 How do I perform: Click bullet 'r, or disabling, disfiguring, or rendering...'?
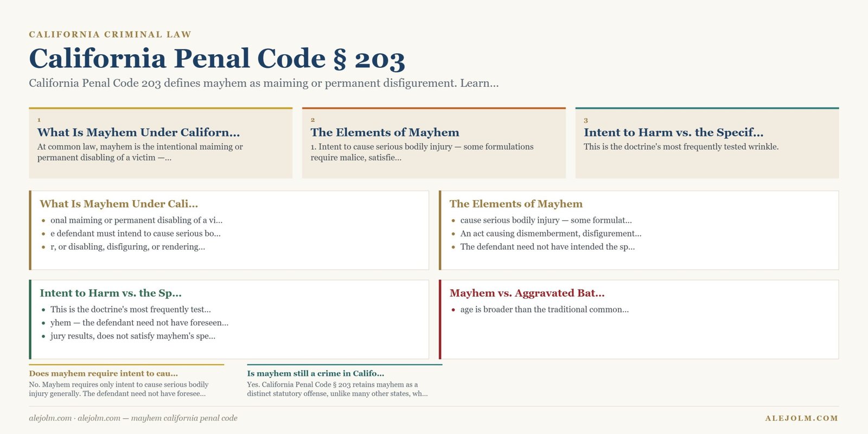[x=128, y=247]
